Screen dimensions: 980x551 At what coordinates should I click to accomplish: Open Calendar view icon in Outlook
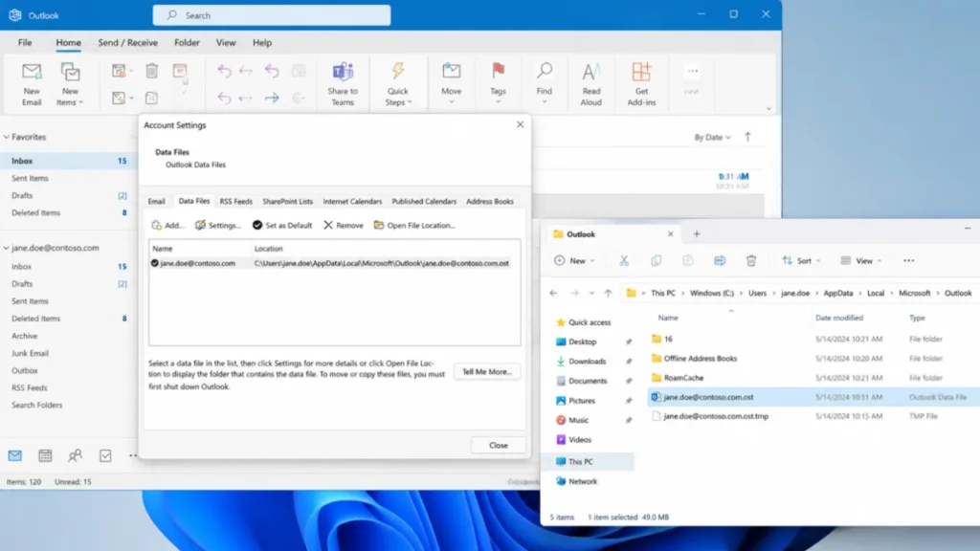pyautogui.click(x=45, y=455)
